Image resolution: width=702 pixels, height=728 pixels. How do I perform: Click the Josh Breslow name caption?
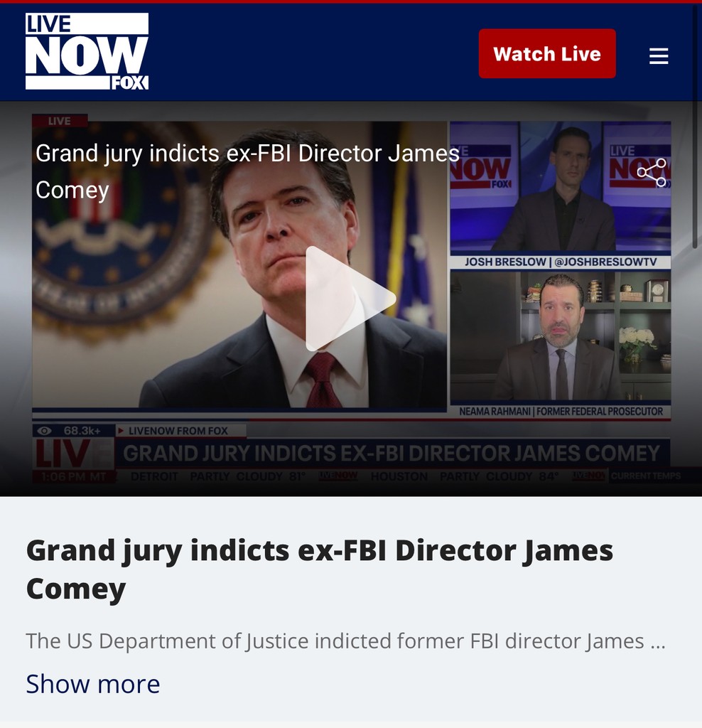pos(561,262)
